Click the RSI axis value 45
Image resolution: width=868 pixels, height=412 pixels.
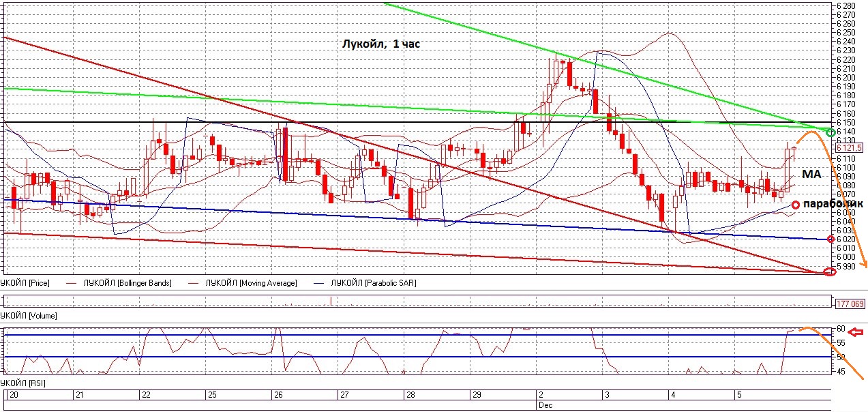point(841,372)
